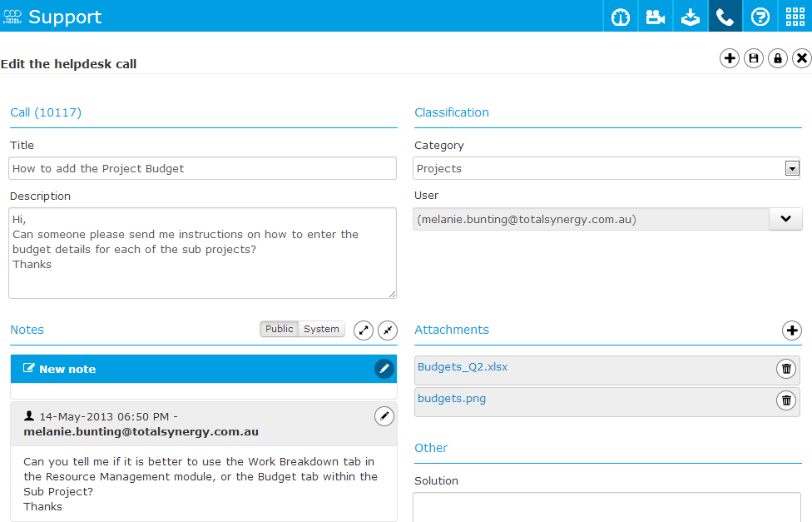The width and height of the screenshot is (812, 522).
Task: Lock the helpdesk call with padlock icon
Action: (778, 58)
